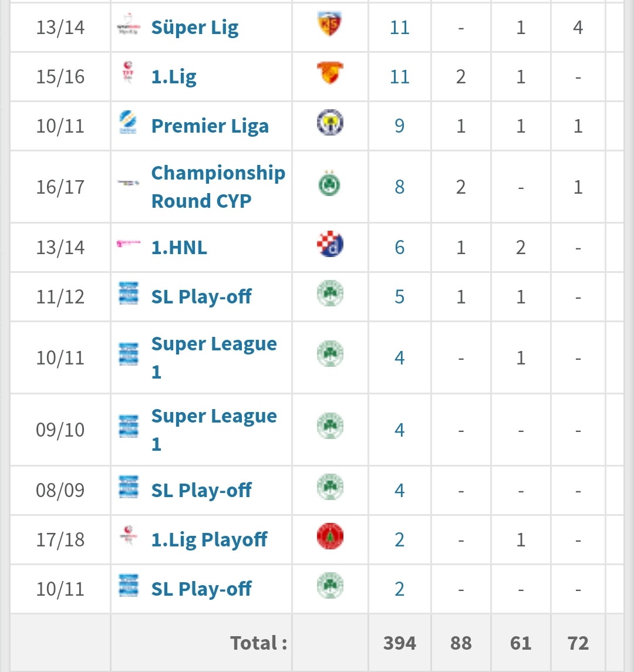Click the Premier Liga league logo icon
Image resolution: width=634 pixels, height=672 pixels.
(x=128, y=123)
